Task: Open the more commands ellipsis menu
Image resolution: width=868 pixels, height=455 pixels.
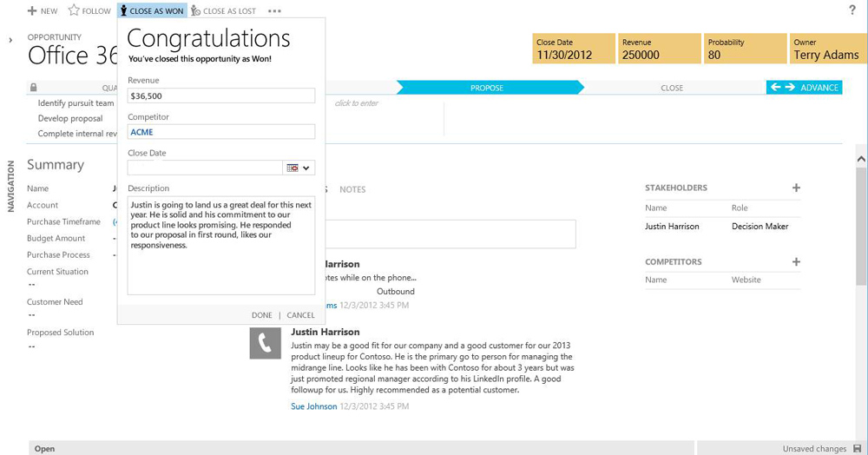Action: tap(274, 11)
